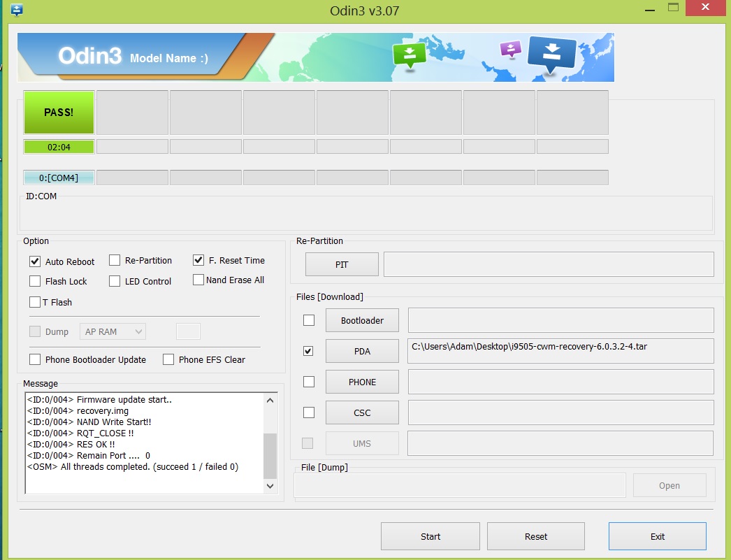Click the Odin3 app icon in title bar
The image size is (731, 560).
[x=16, y=10]
